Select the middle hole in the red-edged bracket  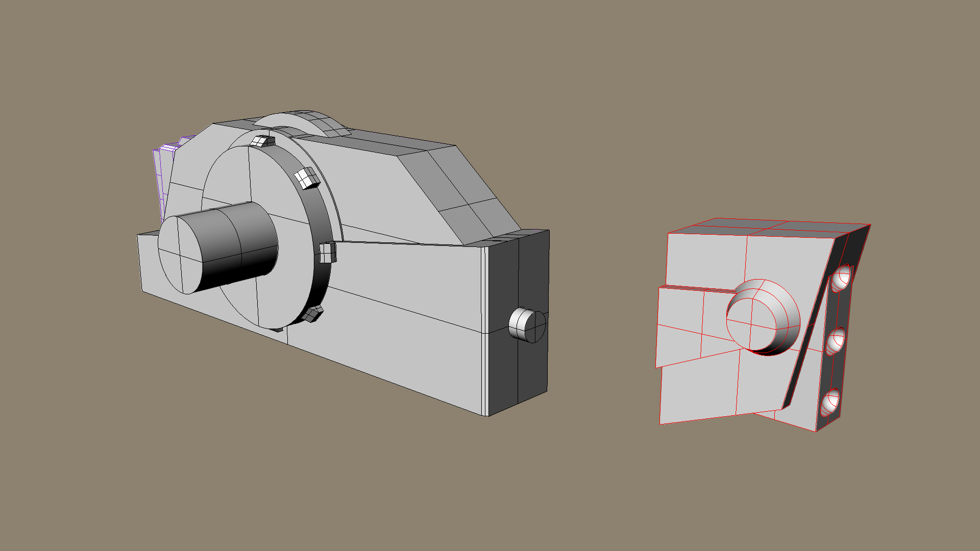coord(836,341)
